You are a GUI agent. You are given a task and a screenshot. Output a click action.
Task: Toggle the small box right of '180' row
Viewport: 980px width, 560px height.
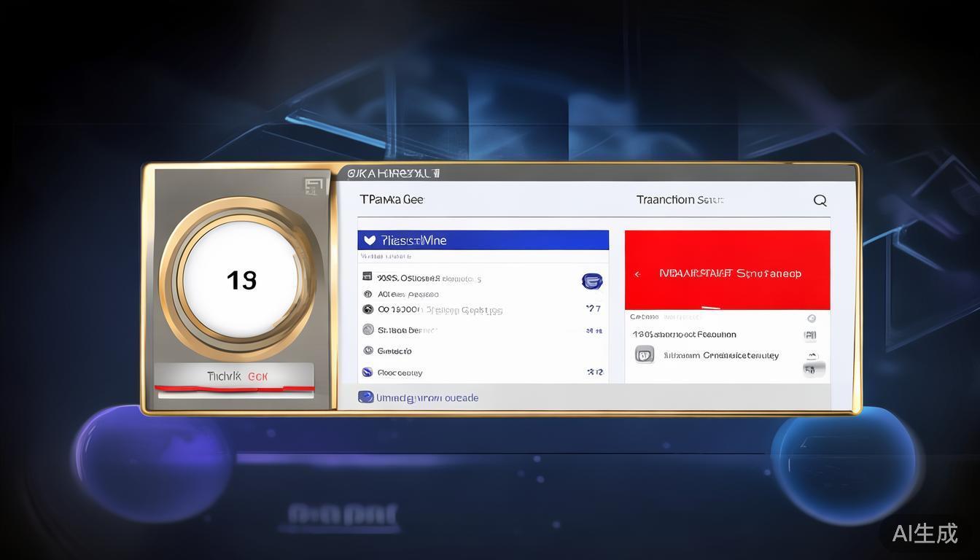coord(809,335)
